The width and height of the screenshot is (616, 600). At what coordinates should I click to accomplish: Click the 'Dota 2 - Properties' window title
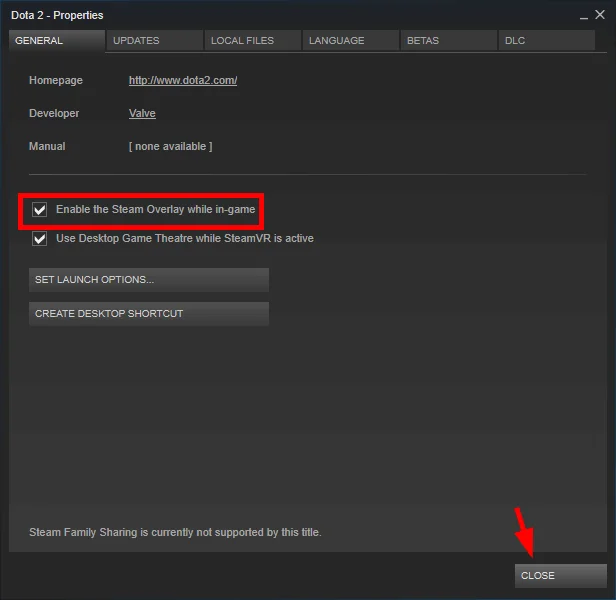[x=57, y=15]
